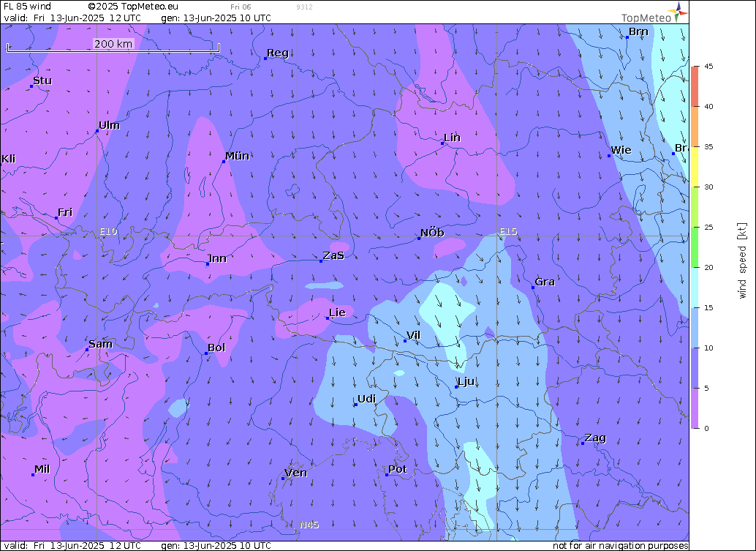756x551 pixels.
Task: Click the "Fri" city label near the lake
Action: pos(65,212)
